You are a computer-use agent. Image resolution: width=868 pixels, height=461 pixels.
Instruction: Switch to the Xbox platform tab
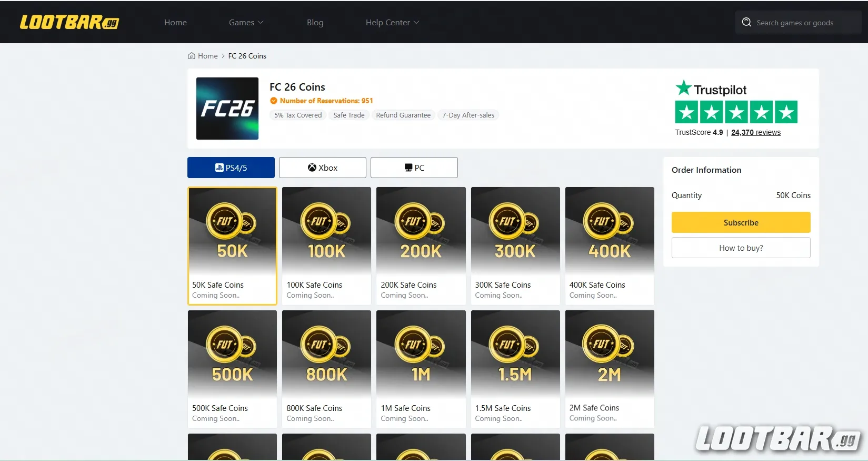[323, 168]
